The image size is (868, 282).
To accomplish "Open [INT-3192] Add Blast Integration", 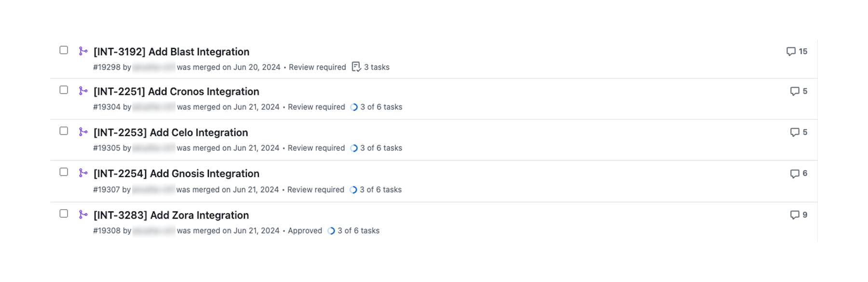I will point(171,52).
